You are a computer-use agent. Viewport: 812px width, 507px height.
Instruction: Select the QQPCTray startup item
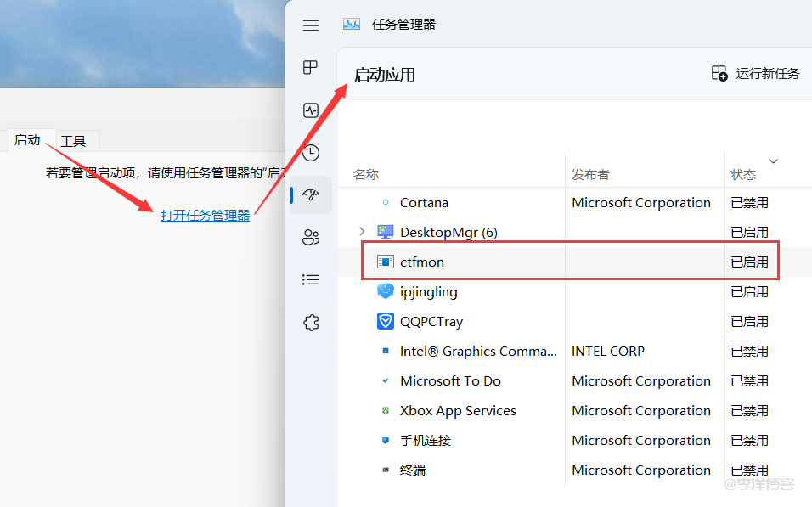click(431, 321)
